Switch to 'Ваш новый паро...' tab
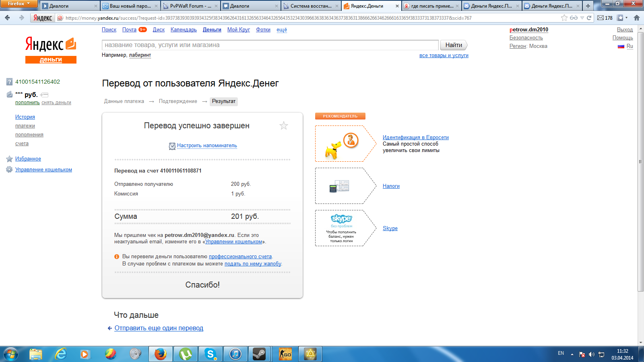The height and width of the screenshot is (362, 644). (130, 6)
